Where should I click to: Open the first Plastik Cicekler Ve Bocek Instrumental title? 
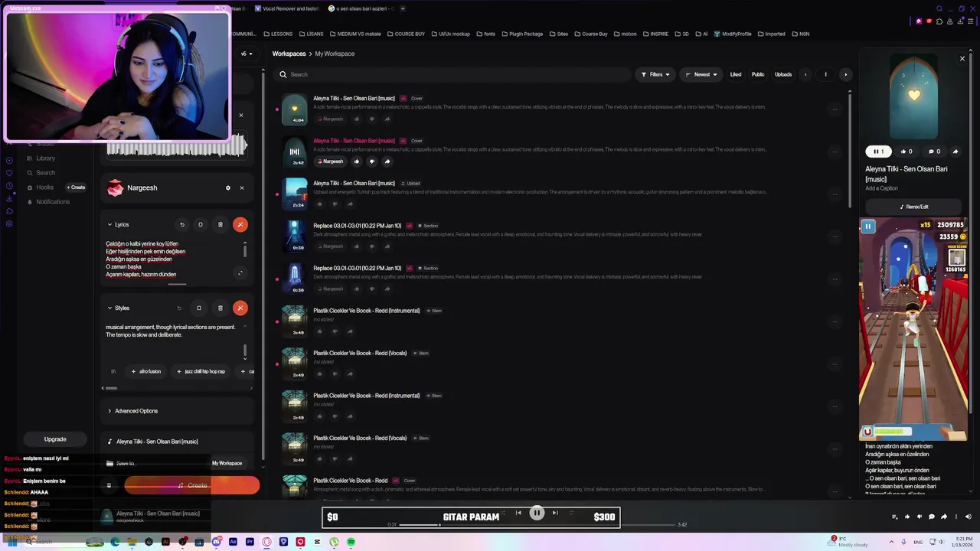click(366, 311)
